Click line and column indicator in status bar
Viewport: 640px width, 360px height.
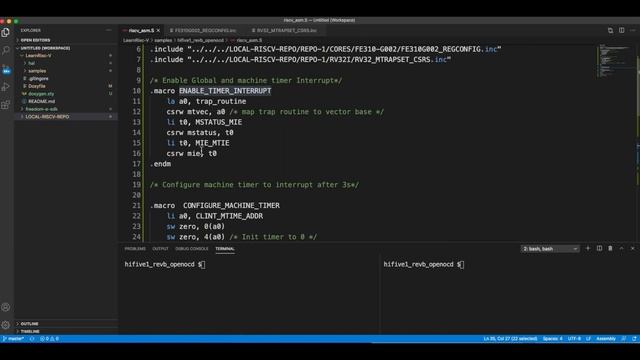(x=510, y=339)
